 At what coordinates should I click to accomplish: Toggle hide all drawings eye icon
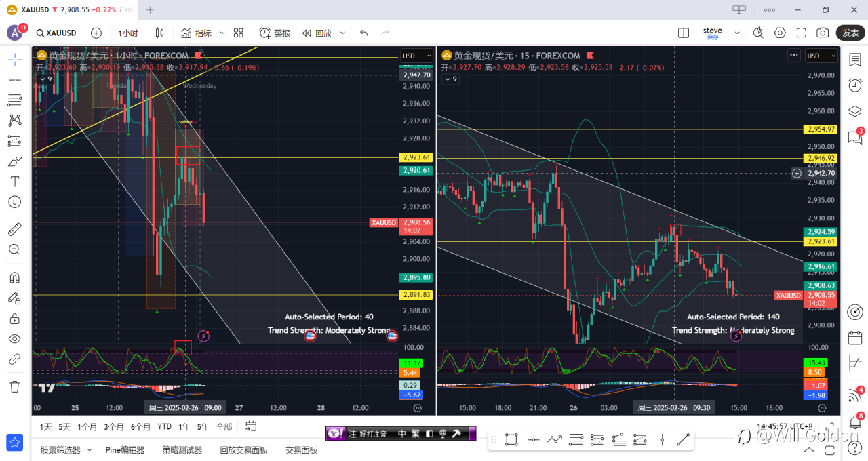(14, 339)
